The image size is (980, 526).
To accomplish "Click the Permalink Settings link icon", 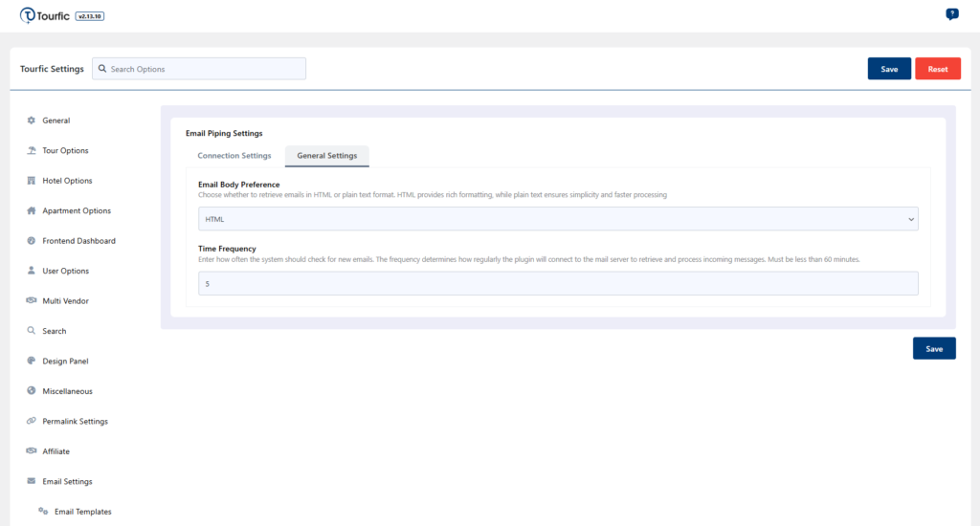I will click(x=32, y=421).
